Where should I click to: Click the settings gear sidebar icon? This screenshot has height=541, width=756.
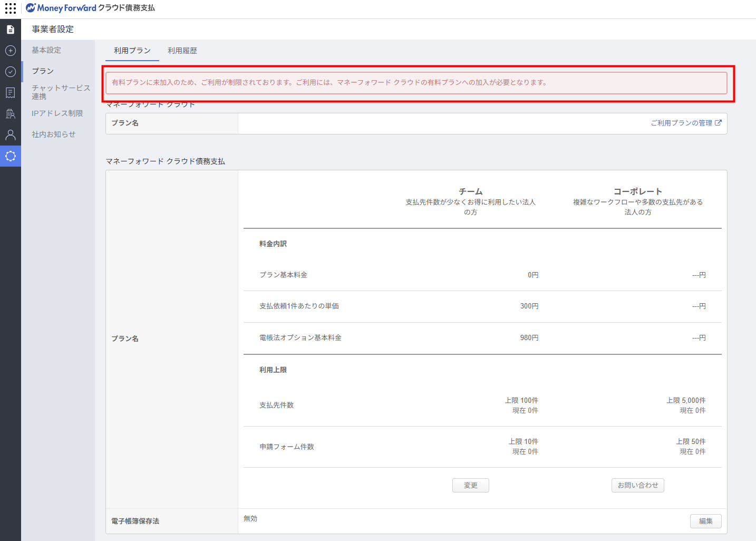pyautogui.click(x=11, y=156)
